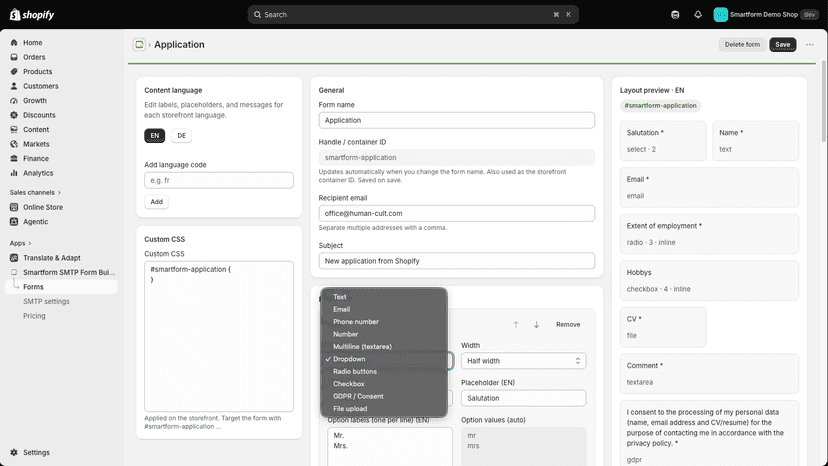This screenshot has height=466, width=828.
Task: Click the Settings gear icon
Action: click(x=14, y=452)
